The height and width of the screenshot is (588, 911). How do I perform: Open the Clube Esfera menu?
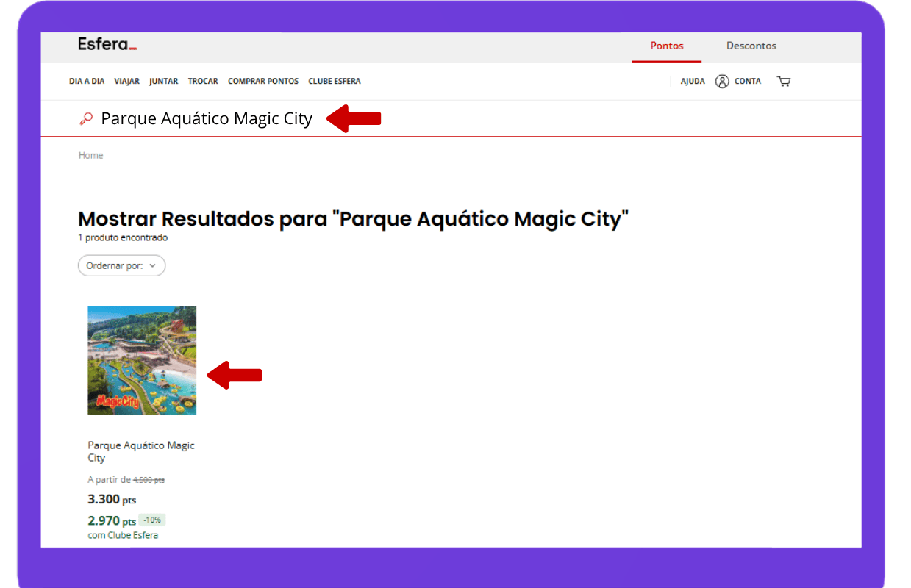coord(335,82)
